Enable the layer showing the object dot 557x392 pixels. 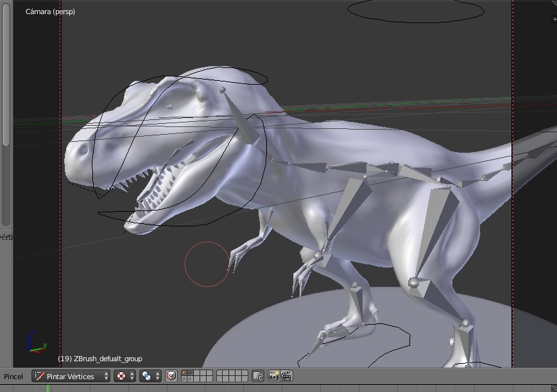click(x=189, y=373)
